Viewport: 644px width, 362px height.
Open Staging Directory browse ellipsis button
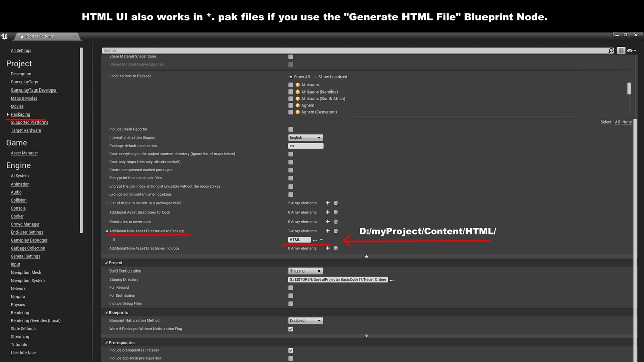(x=392, y=280)
